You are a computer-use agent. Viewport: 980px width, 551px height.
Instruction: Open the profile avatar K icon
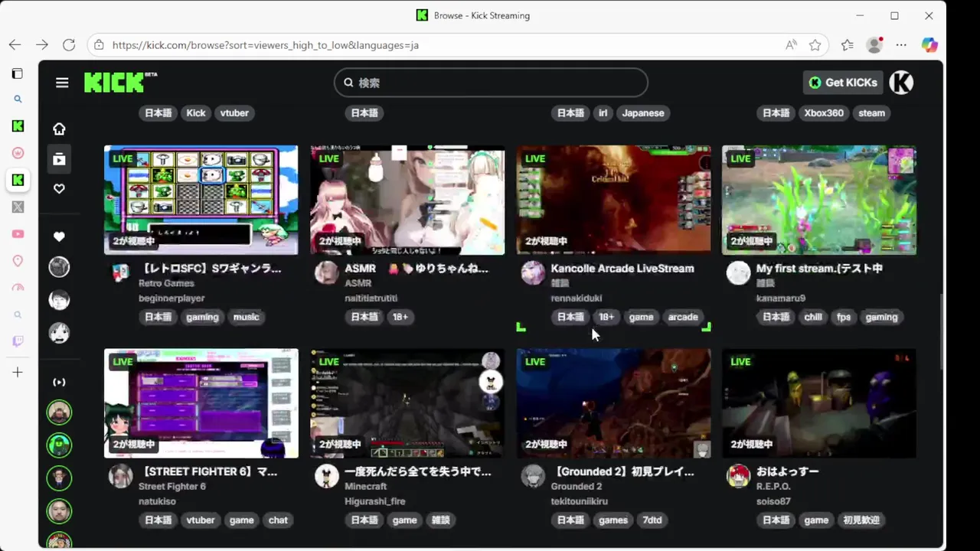pos(901,83)
